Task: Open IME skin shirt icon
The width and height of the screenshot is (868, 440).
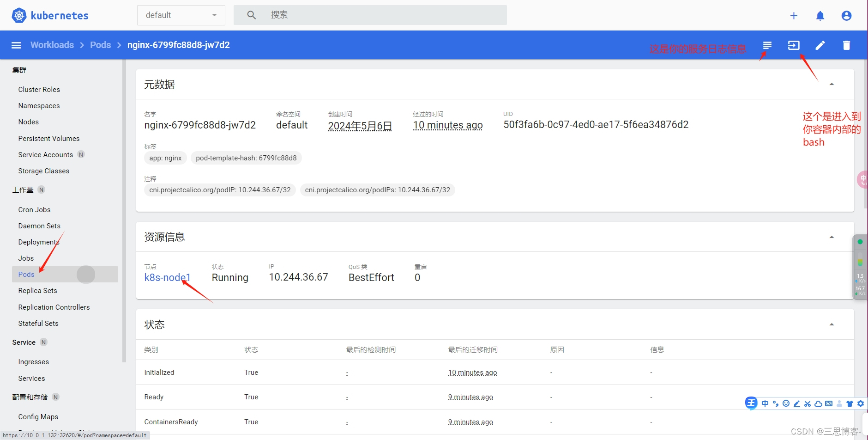Action: tap(850, 403)
